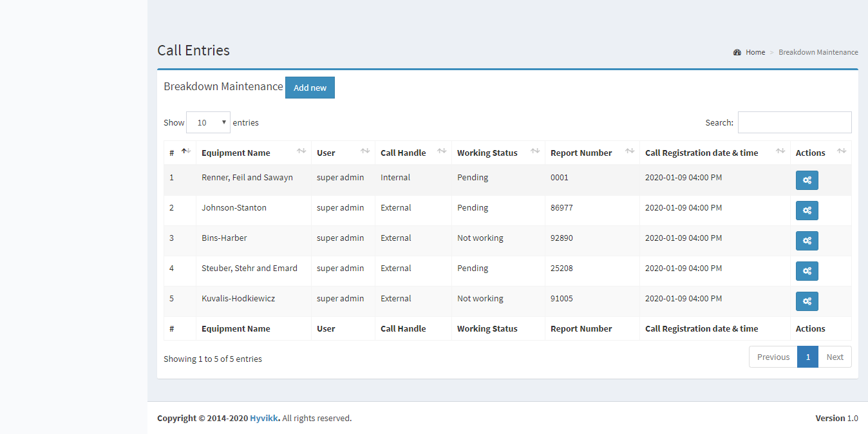Open actions for Johnson-Stanton row
Screen dimensions: 868x434
(807, 211)
